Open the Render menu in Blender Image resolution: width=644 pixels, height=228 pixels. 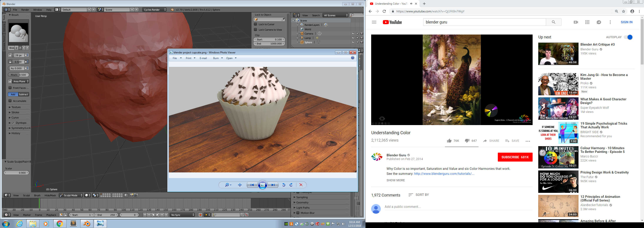tap(25, 10)
